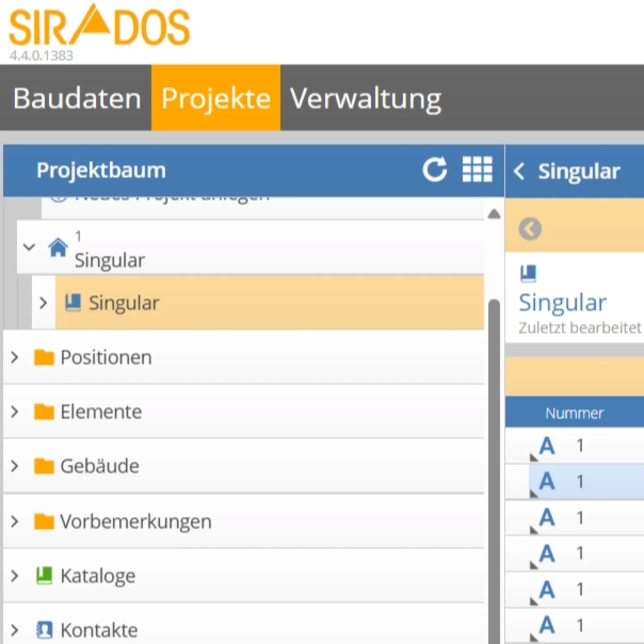
Task: Click the SIRADOS logo
Action: point(99,27)
